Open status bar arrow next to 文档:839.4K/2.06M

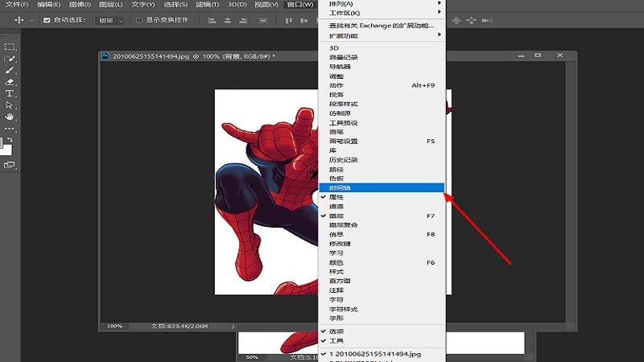click(x=233, y=327)
